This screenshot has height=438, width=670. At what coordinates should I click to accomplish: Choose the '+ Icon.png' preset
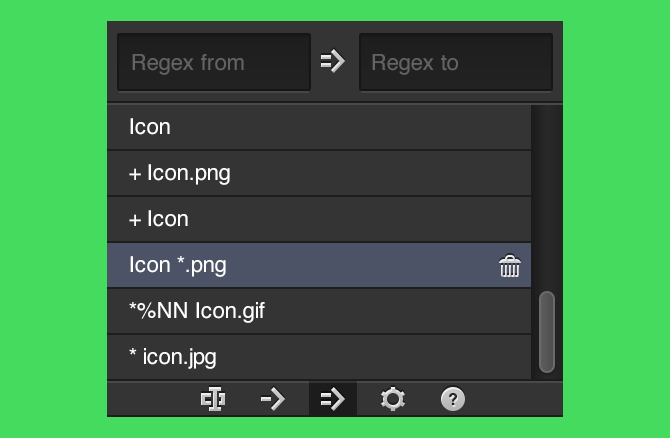tap(180, 173)
